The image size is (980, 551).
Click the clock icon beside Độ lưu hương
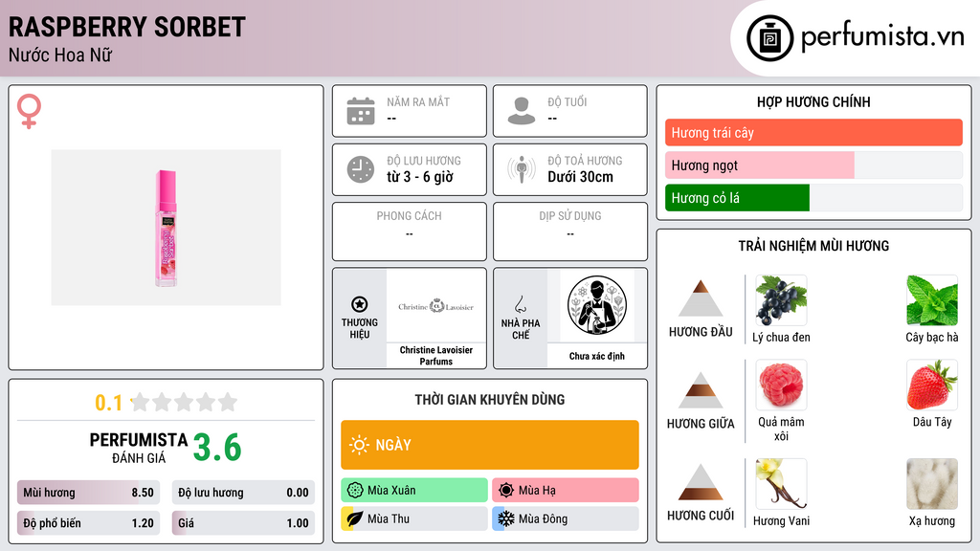point(361,169)
